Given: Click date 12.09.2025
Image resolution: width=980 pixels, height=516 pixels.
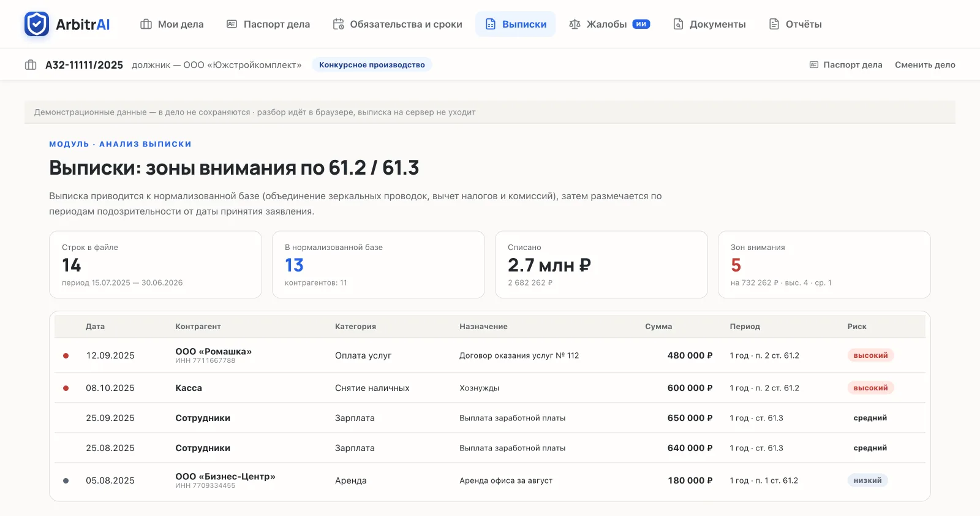Looking at the screenshot, I should tap(110, 355).
